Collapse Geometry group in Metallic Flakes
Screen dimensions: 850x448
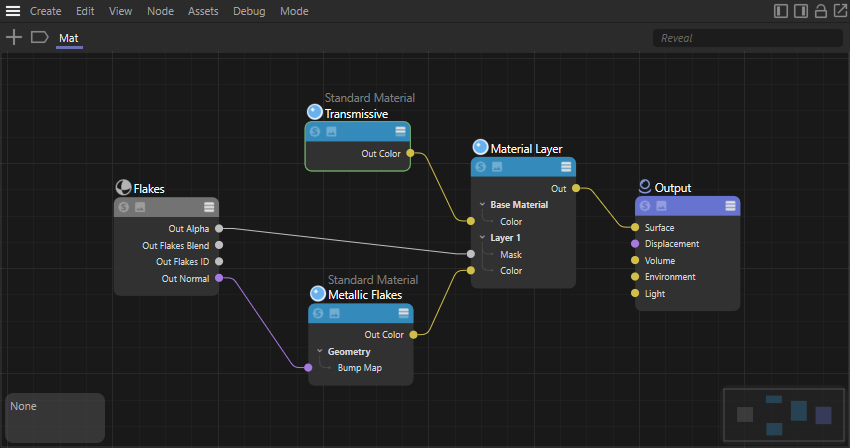(x=319, y=352)
